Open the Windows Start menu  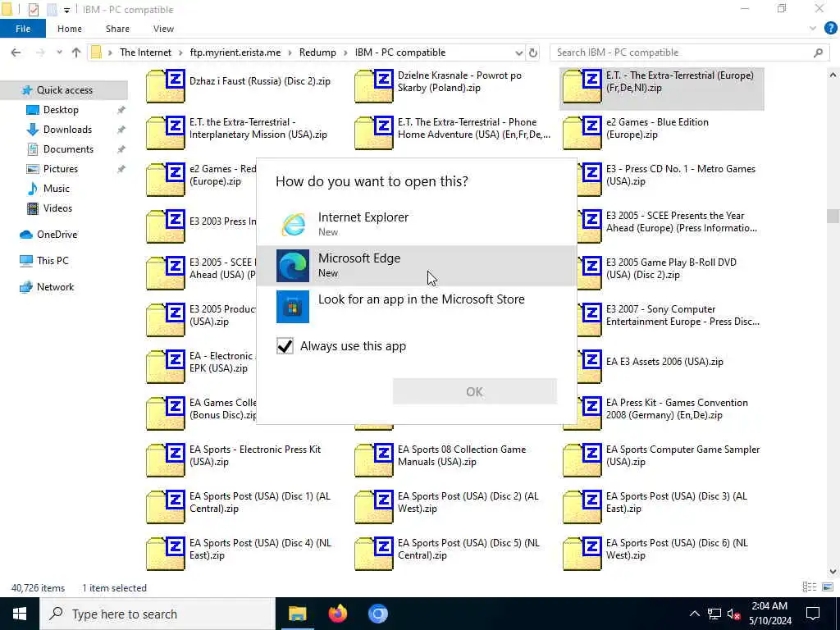pyautogui.click(x=20, y=614)
